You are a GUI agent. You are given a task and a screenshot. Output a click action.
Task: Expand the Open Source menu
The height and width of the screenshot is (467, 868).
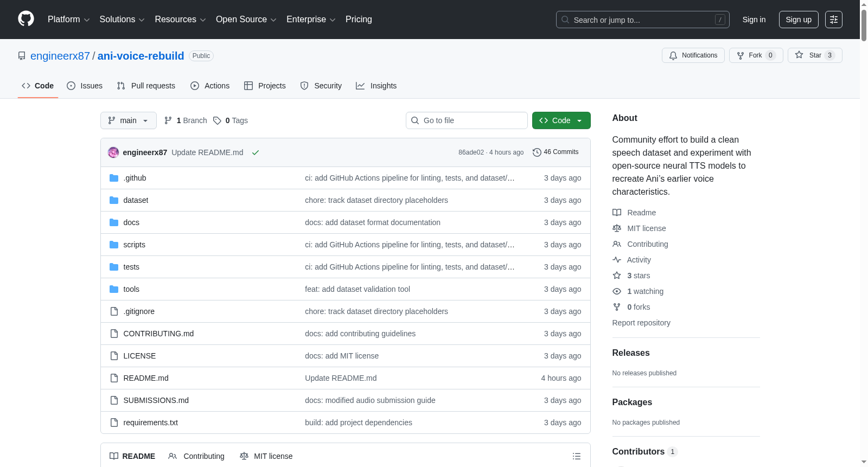[246, 20]
